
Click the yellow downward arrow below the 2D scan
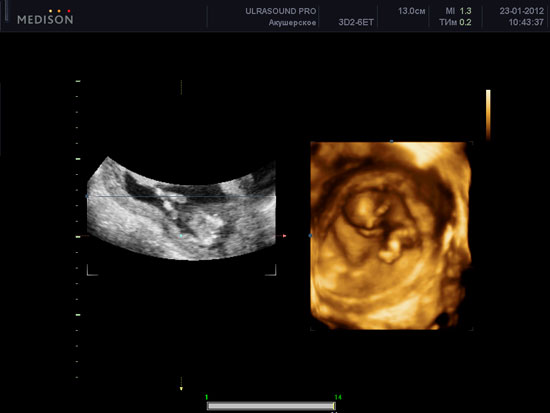click(181, 389)
